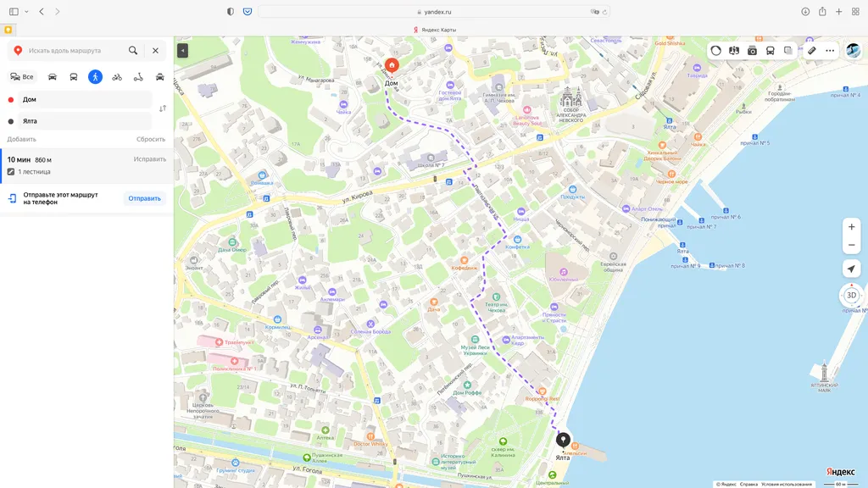Image resolution: width=868 pixels, height=488 pixels.
Task: Click the search magnifier in route panel
Action: (132, 50)
